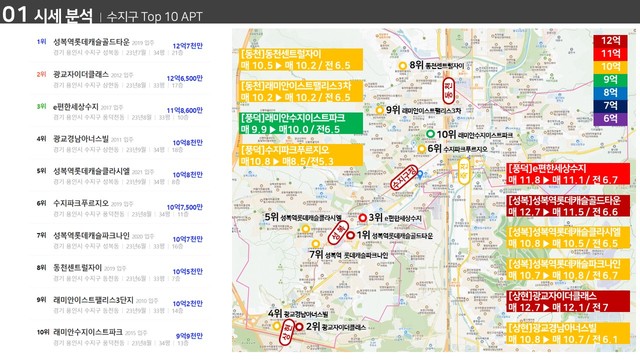Click the green 3위 rank label in the list

pyautogui.click(x=42, y=106)
